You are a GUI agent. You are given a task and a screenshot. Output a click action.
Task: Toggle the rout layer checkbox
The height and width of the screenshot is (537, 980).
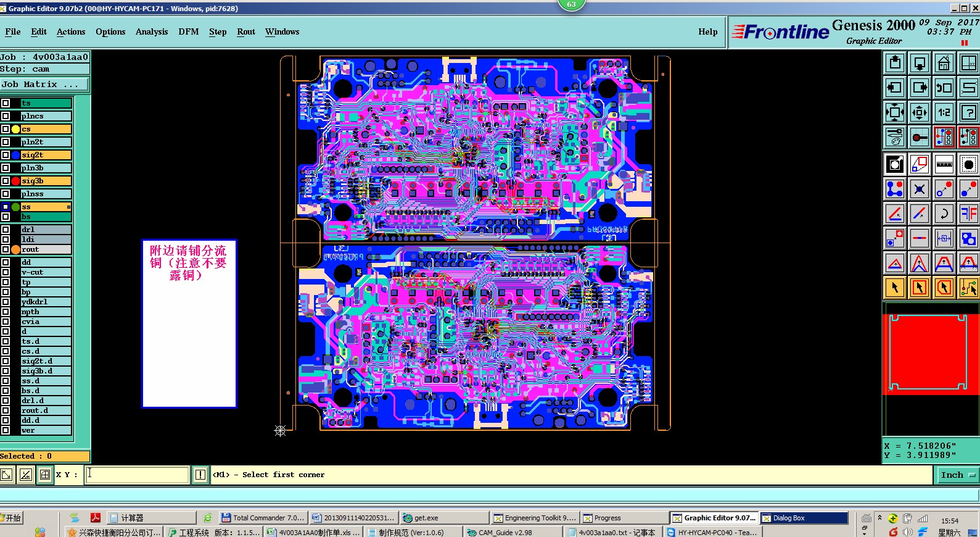6,249
